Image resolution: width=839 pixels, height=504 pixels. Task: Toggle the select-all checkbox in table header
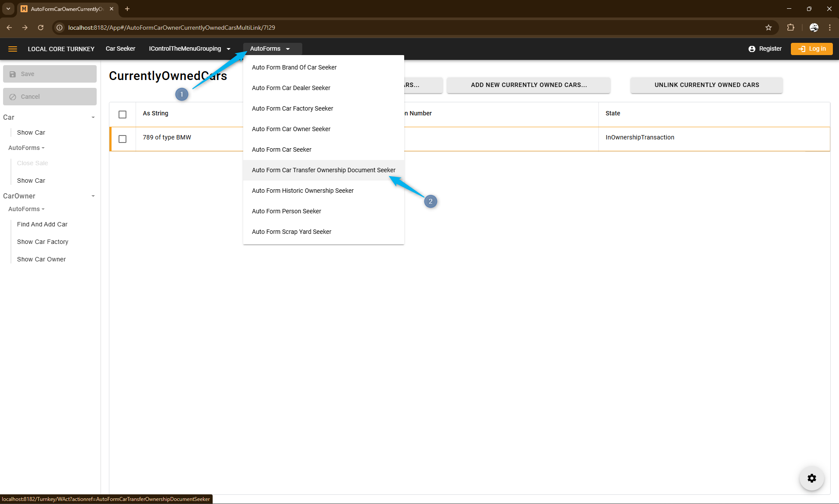122,115
